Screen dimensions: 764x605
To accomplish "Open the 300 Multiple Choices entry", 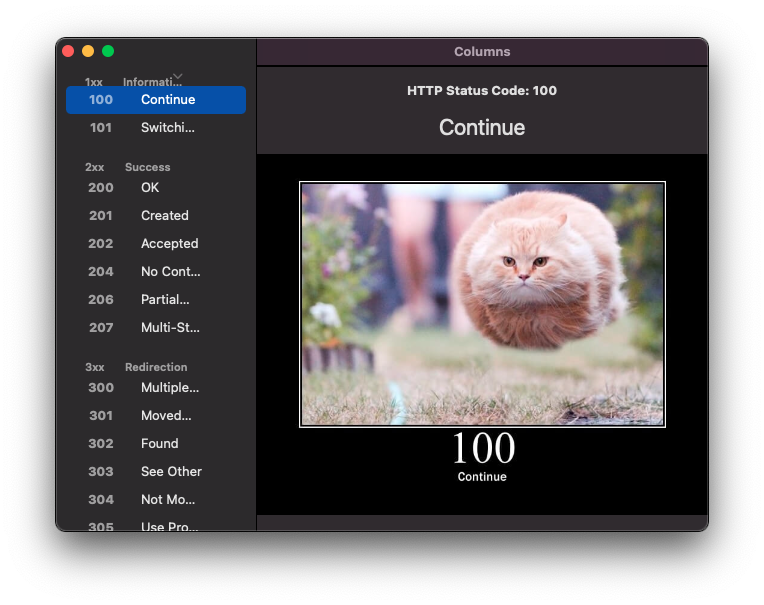I will (156, 388).
